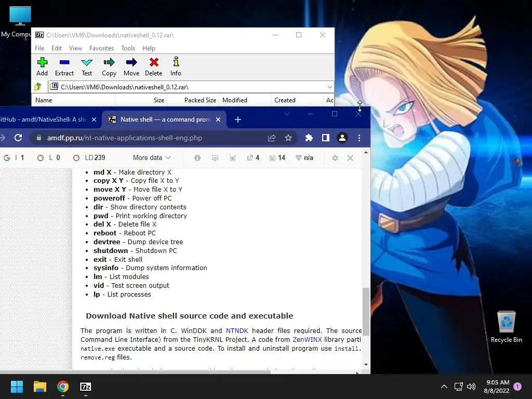532x399 pixels.
Task: Open a new Chrome tab
Action: 238,119
